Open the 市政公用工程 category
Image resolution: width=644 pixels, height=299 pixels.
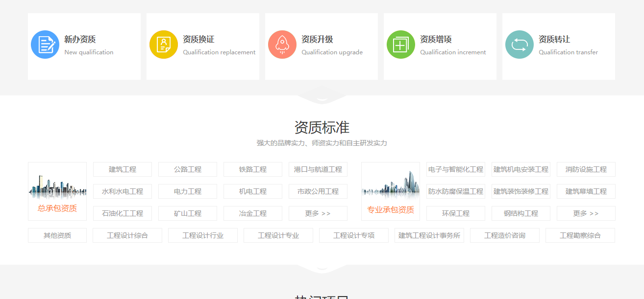(x=318, y=191)
